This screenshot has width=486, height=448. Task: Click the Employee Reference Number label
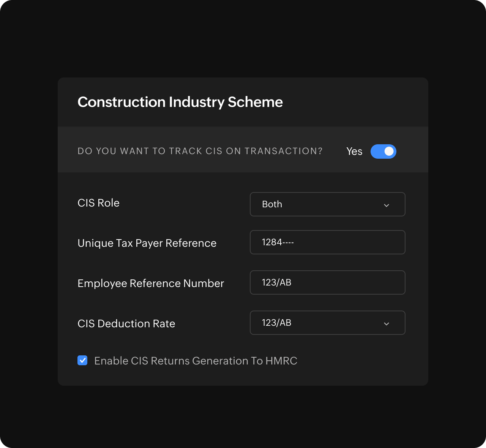pos(151,283)
